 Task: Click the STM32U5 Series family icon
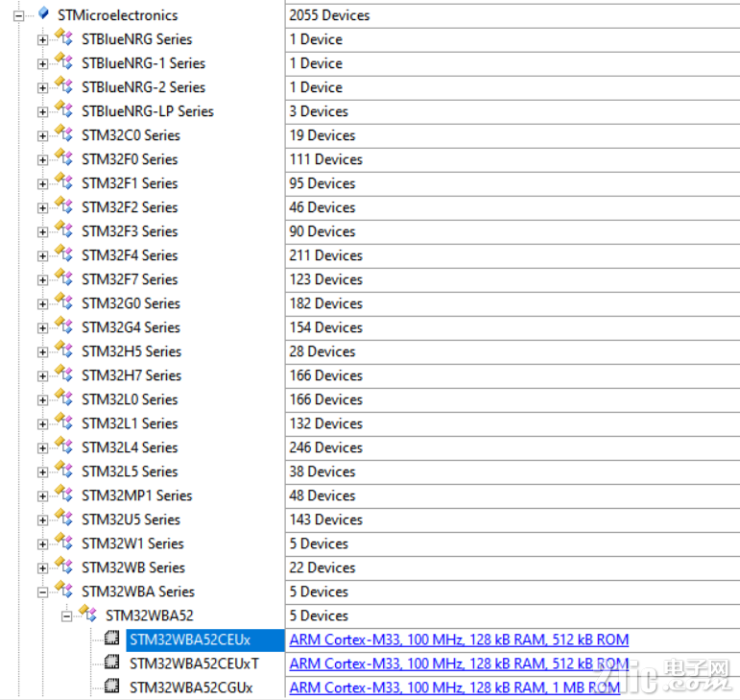[x=63, y=518]
